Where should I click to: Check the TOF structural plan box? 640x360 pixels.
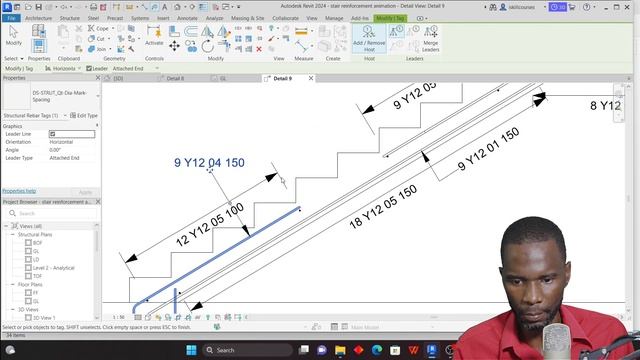pos(28,276)
